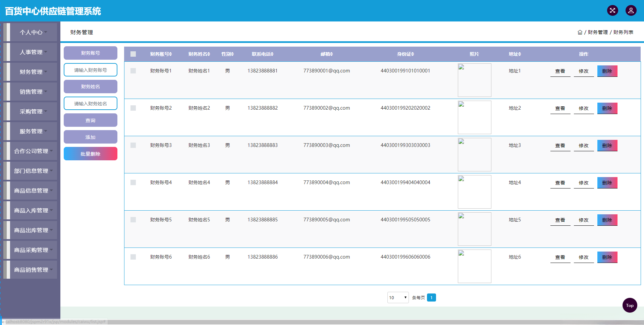Viewport: 644px width, 325px height.
Task: Click the home icon in breadcrumb
Action: coord(580,32)
